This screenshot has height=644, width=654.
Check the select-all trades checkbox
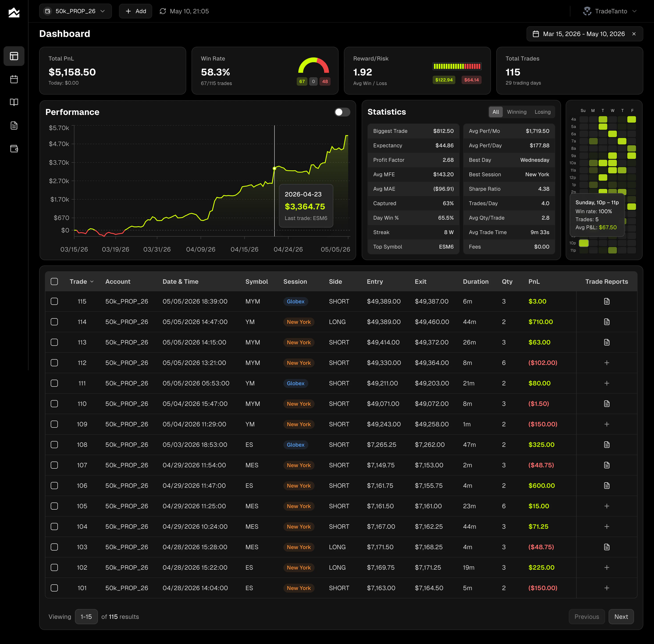click(x=54, y=281)
